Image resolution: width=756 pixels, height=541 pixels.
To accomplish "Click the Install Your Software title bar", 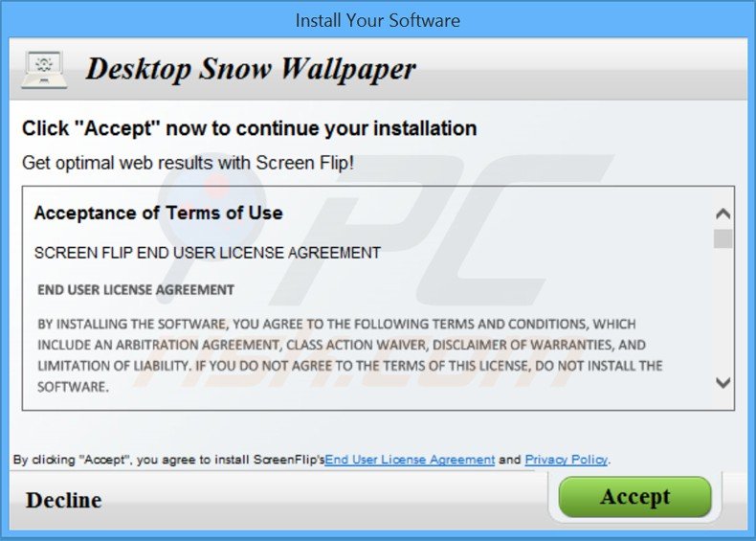I will pos(377,20).
